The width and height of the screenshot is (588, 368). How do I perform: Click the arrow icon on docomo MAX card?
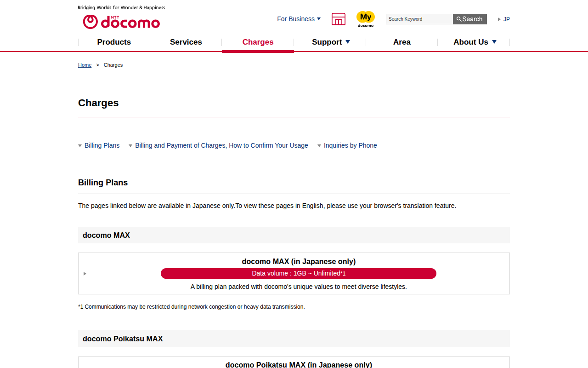[85, 274]
